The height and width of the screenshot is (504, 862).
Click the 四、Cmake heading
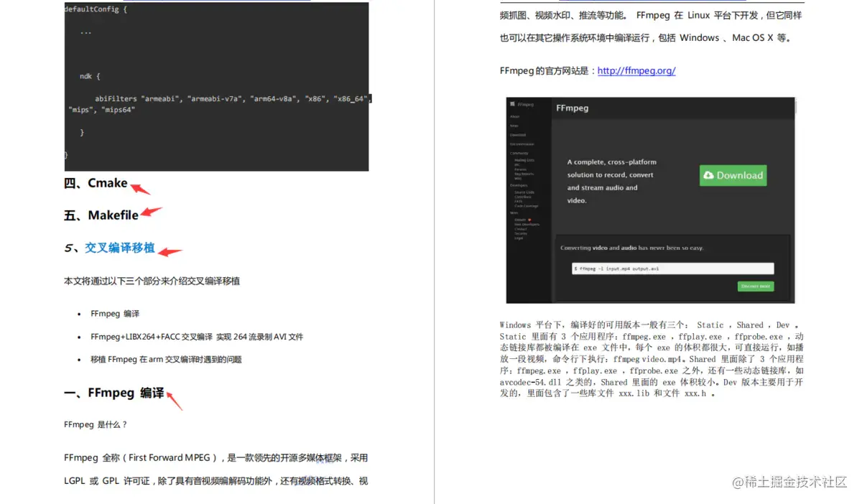pos(96,183)
